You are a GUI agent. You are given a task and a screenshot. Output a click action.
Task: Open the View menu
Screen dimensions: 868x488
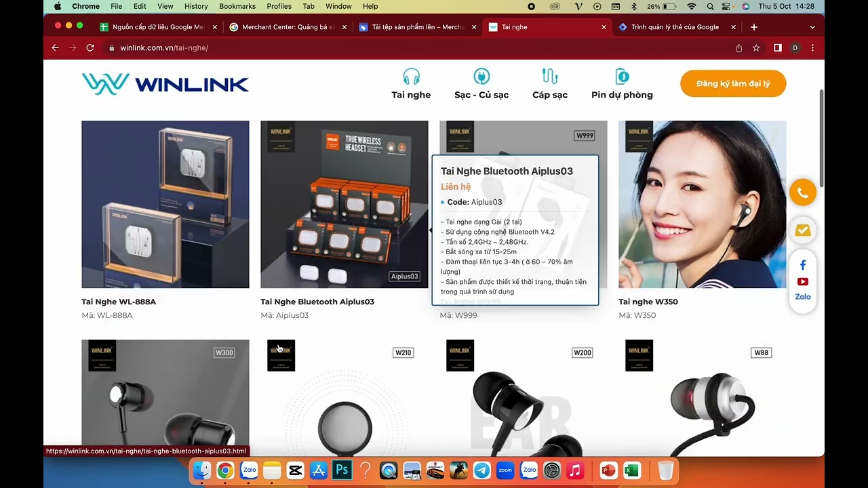pyautogui.click(x=165, y=6)
